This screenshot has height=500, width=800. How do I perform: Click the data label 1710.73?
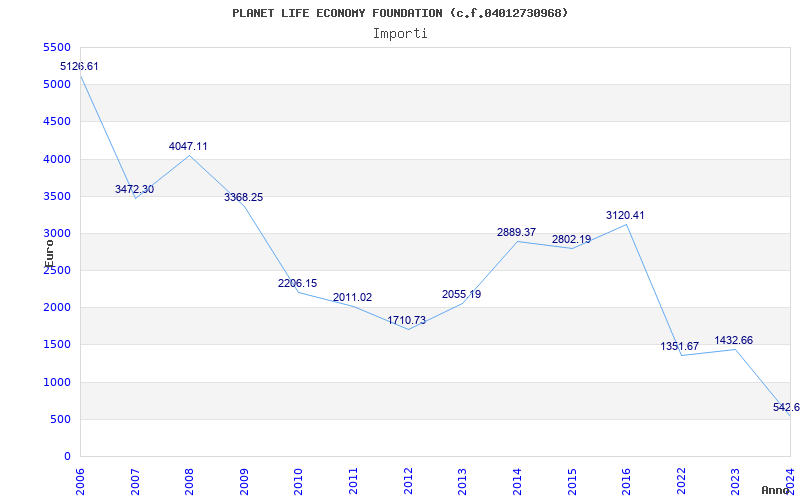[x=407, y=320]
